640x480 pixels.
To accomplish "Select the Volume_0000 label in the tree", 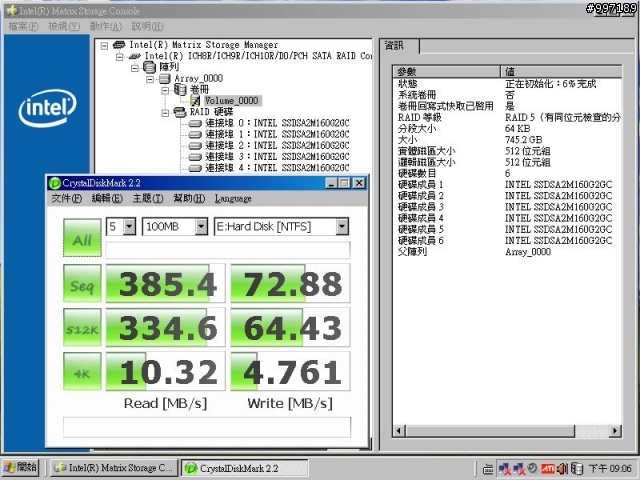I will point(231,100).
